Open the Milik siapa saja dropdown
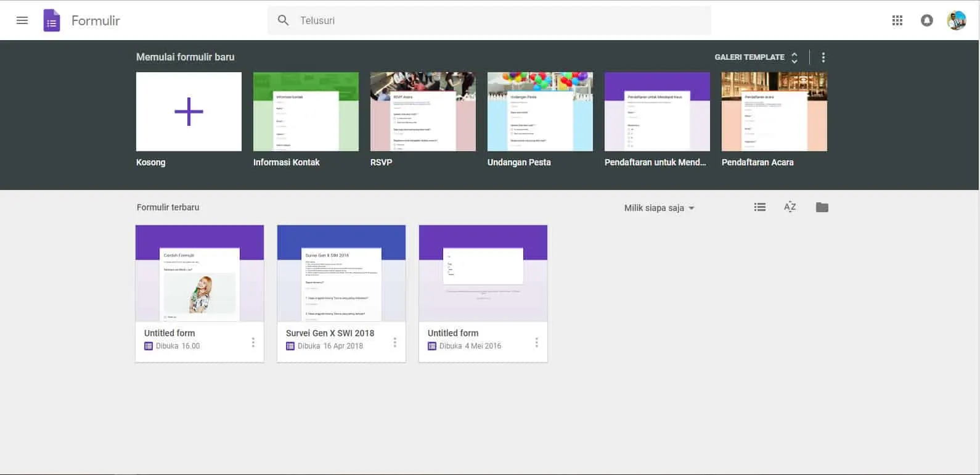 click(x=659, y=208)
